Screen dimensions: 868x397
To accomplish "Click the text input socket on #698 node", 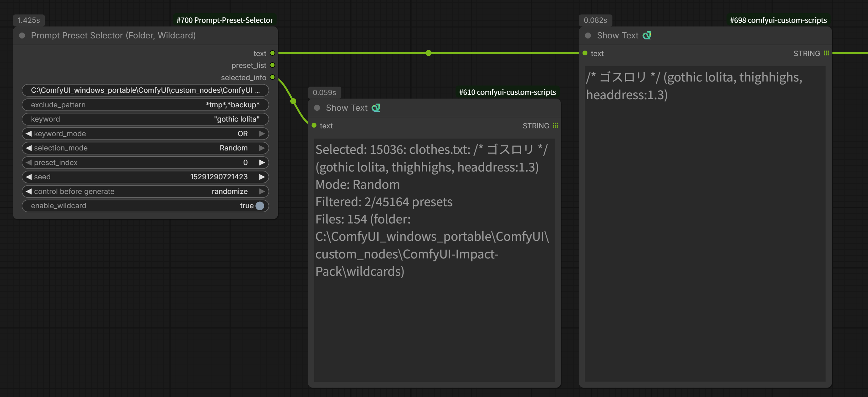I will (x=585, y=53).
